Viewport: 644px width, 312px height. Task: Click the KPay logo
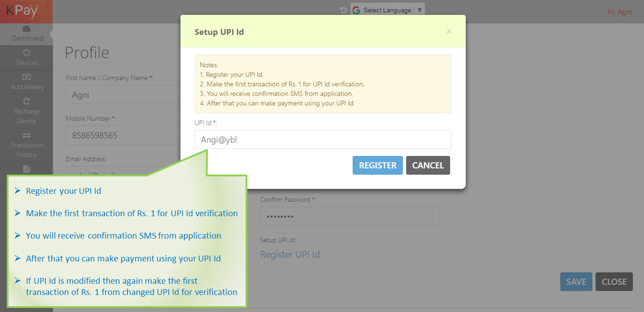[22, 11]
